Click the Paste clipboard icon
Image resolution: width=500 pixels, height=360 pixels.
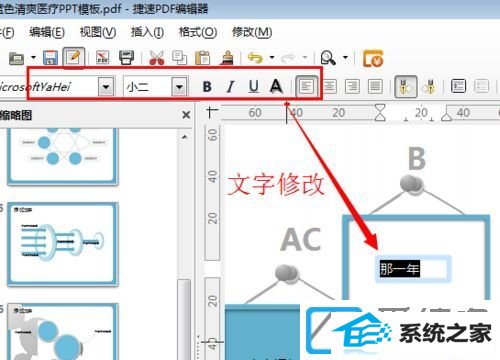tap(202, 58)
